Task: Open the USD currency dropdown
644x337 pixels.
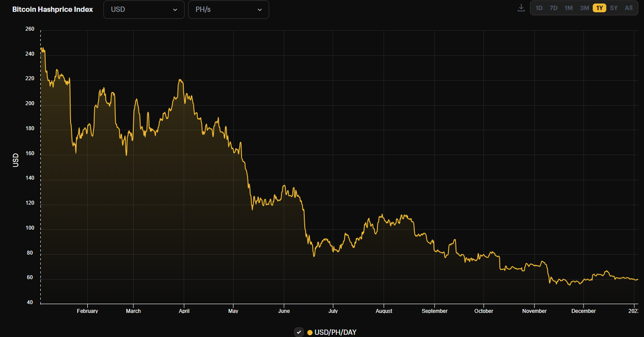Action: [144, 10]
